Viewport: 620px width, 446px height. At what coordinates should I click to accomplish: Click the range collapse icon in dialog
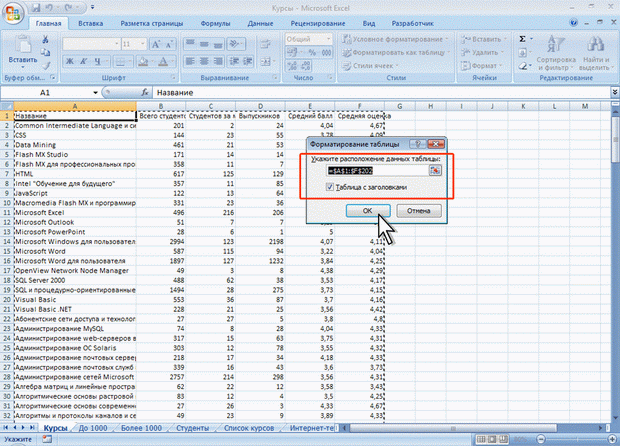pyautogui.click(x=435, y=170)
